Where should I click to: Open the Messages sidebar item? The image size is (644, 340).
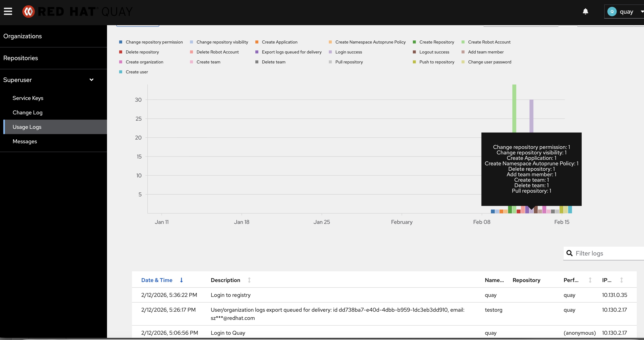coord(25,142)
